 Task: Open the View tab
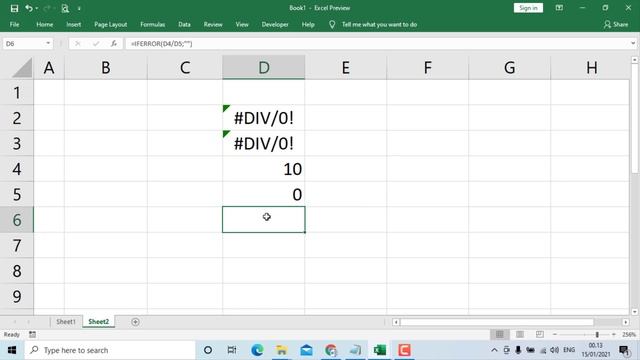pyautogui.click(x=242, y=24)
